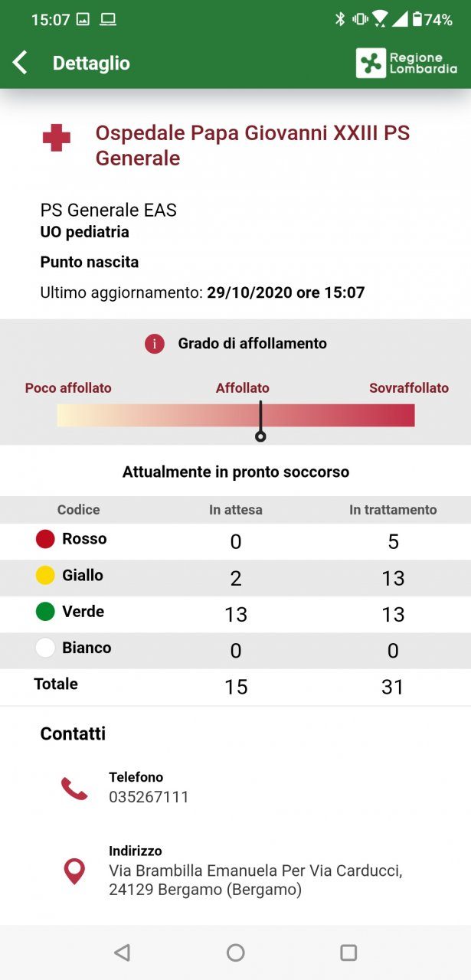
Task: Tap the Regione Lombardia logo
Action: (x=407, y=63)
